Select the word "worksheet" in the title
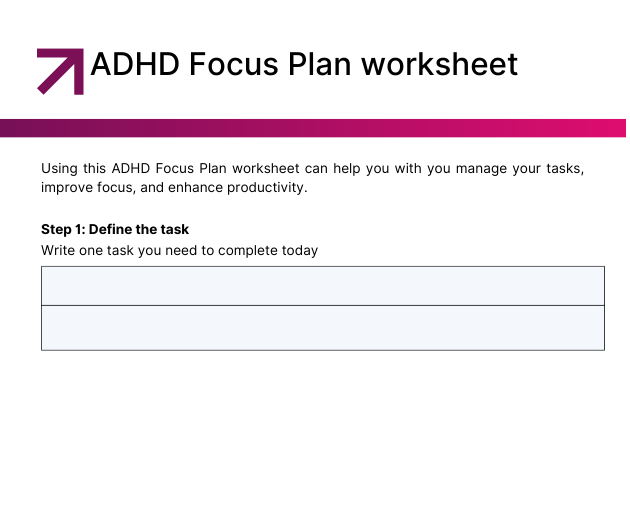This screenshot has height=516, width=630. tap(440, 64)
